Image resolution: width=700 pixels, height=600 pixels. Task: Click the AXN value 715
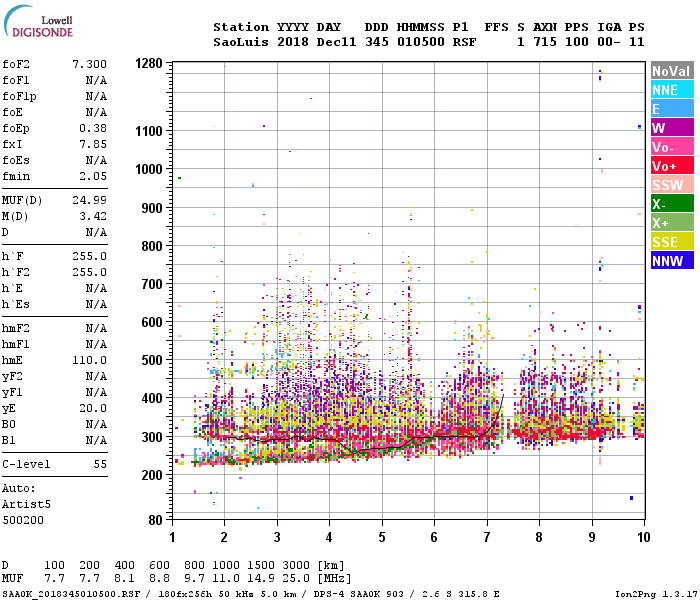[545, 42]
